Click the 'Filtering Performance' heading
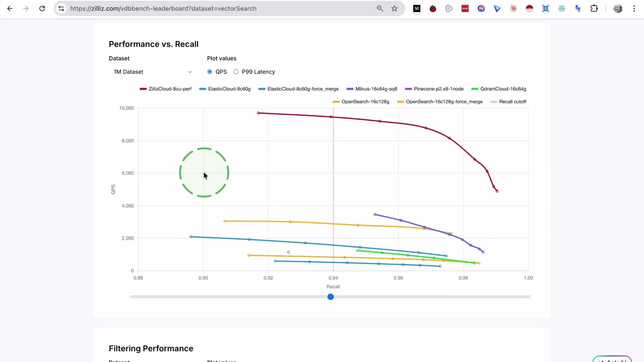 coord(151,349)
